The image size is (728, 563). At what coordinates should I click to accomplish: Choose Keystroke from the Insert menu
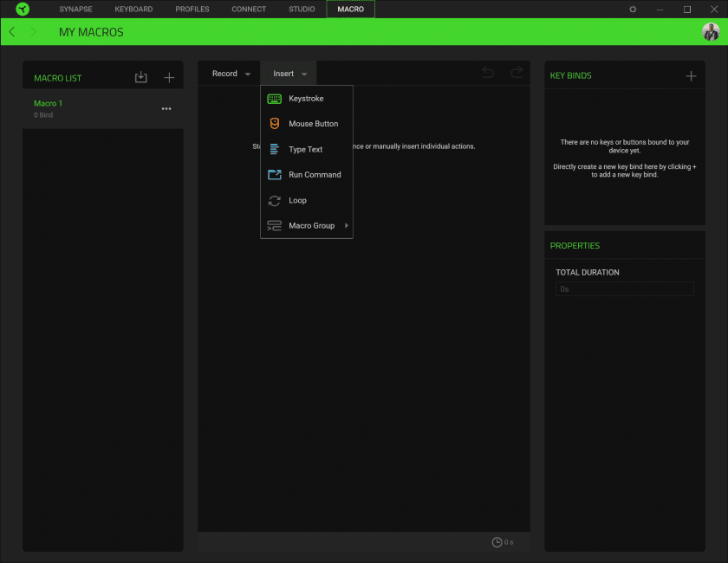(307, 99)
